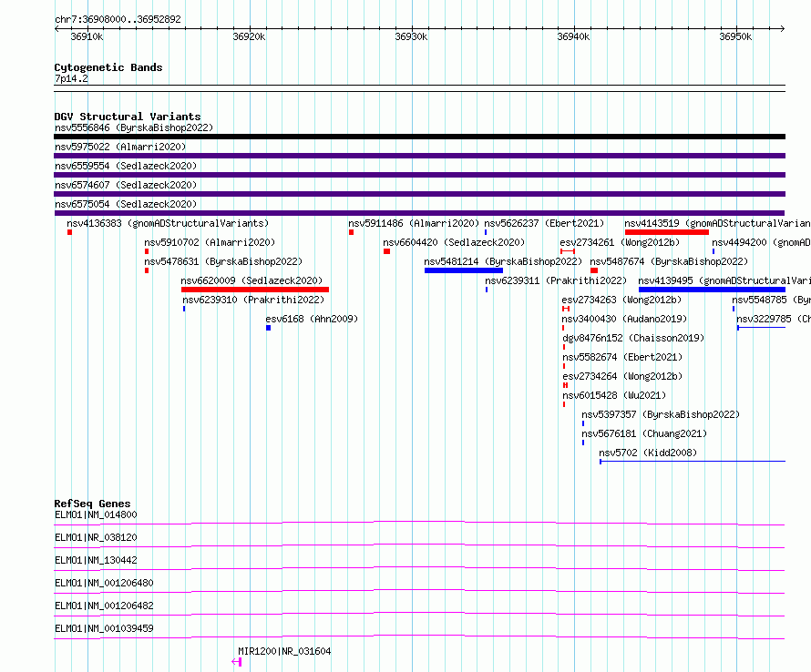Open nsv3400430 (Audano2019) variant
Screen dimensions: 811x672
point(624,319)
